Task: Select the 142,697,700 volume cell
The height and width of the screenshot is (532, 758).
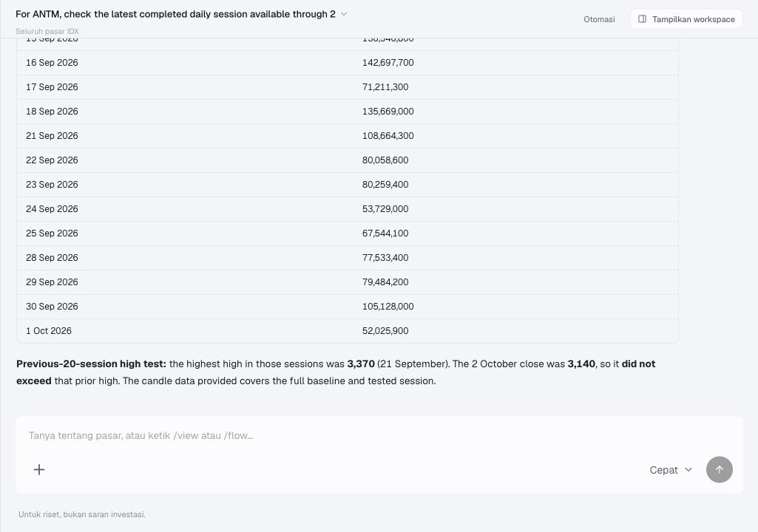Action: point(388,63)
